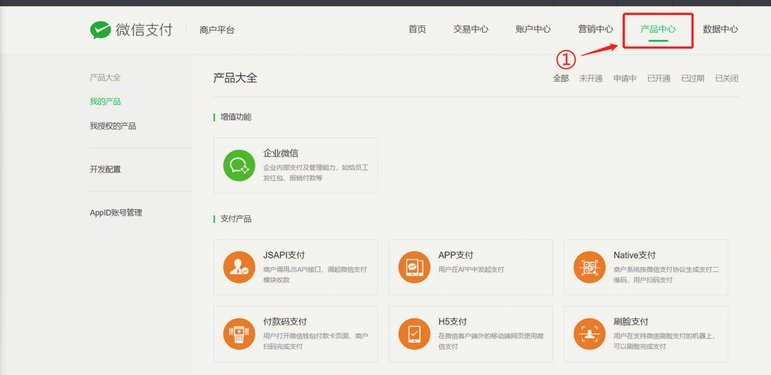Click the 增值功能 section heading
This screenshot has height=375, width=771.
click(236, 117)
